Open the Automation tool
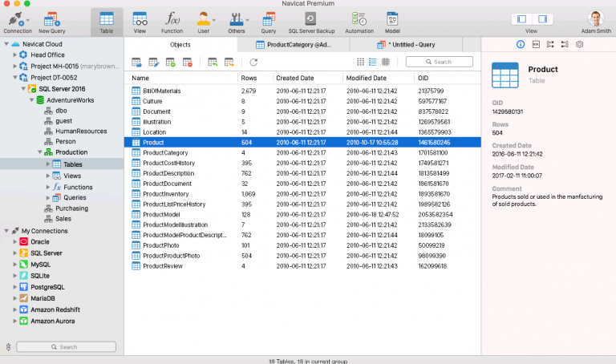The image size is (616, 364). 359,22
